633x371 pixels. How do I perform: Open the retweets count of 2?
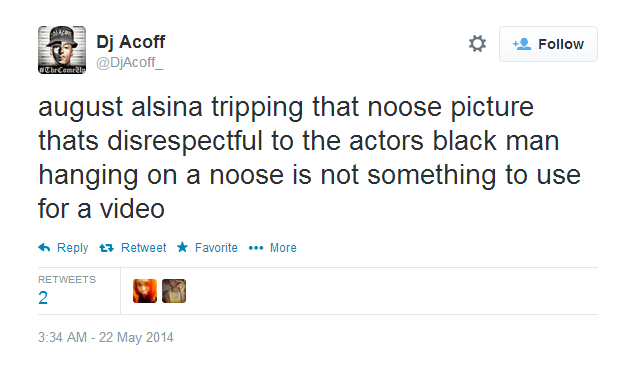(43, 298)
